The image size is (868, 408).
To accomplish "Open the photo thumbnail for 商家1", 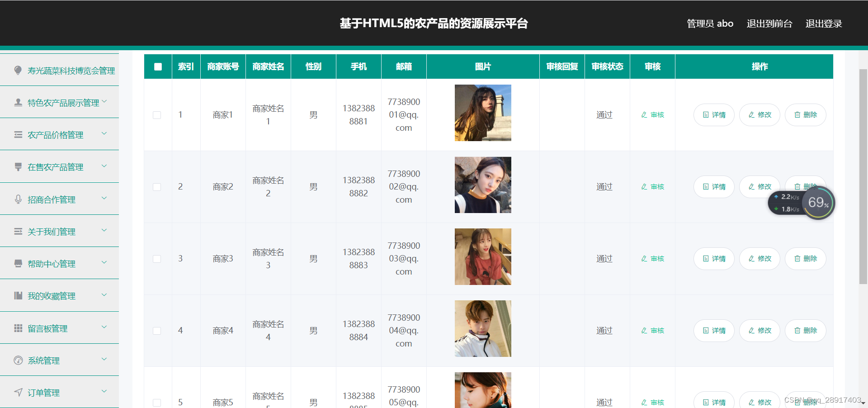I will [x=483, y=113].
